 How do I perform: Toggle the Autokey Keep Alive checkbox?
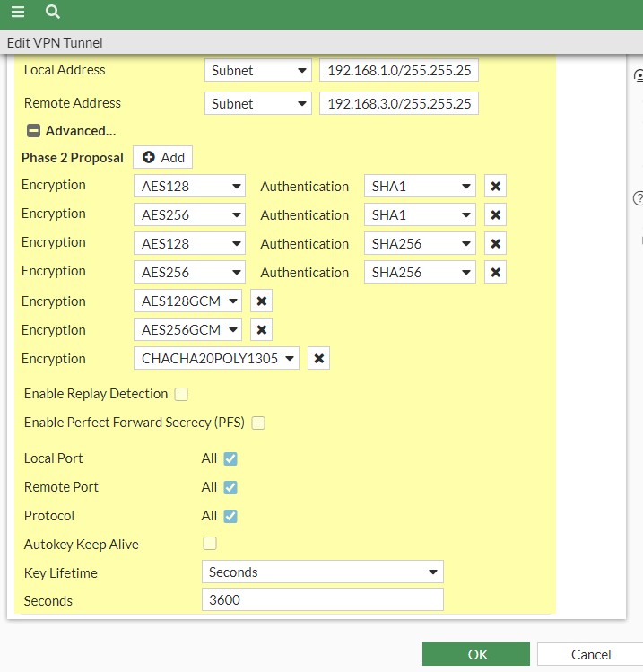[210, 544]
